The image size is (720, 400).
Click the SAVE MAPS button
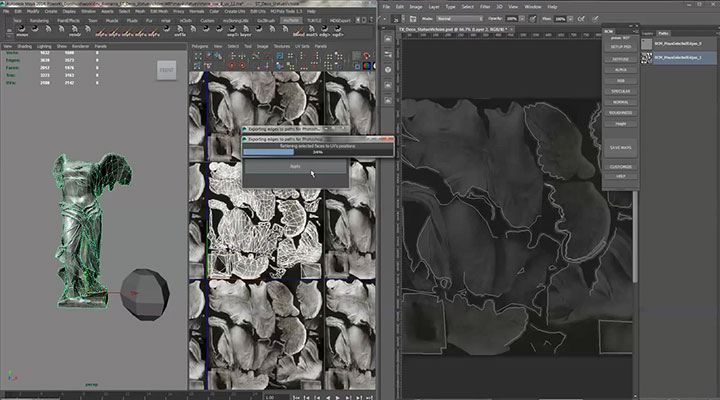pos(620,148)
